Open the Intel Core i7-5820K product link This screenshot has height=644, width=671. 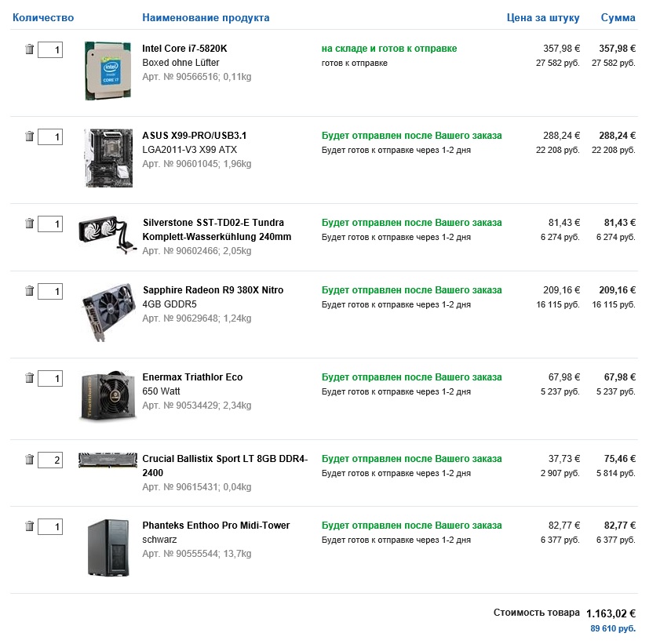pyautogui.click(x=184, y=49)
